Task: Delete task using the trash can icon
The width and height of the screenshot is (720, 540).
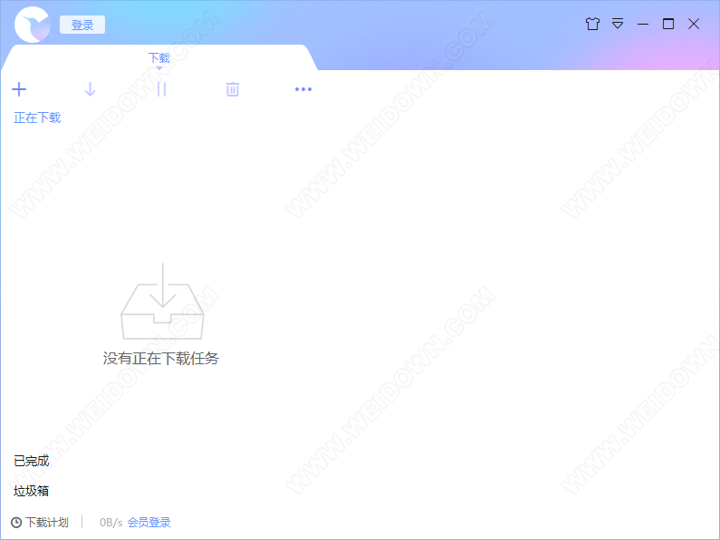Action: [232, 89]
